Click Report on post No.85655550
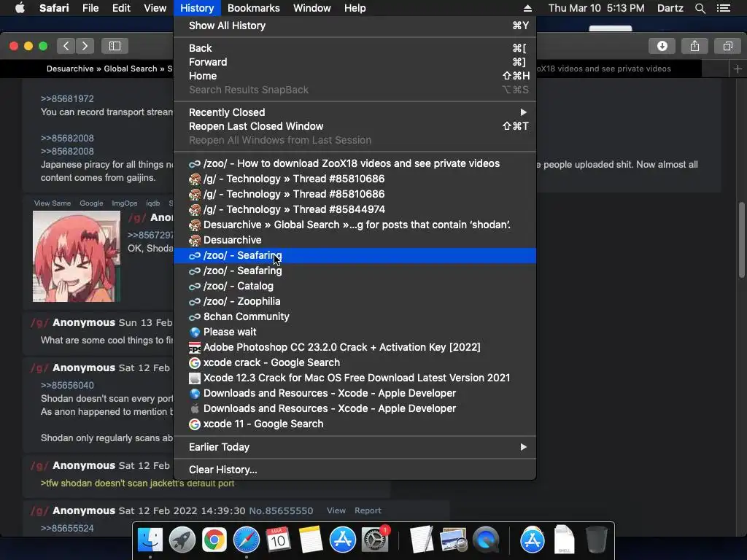 [368, 510]
